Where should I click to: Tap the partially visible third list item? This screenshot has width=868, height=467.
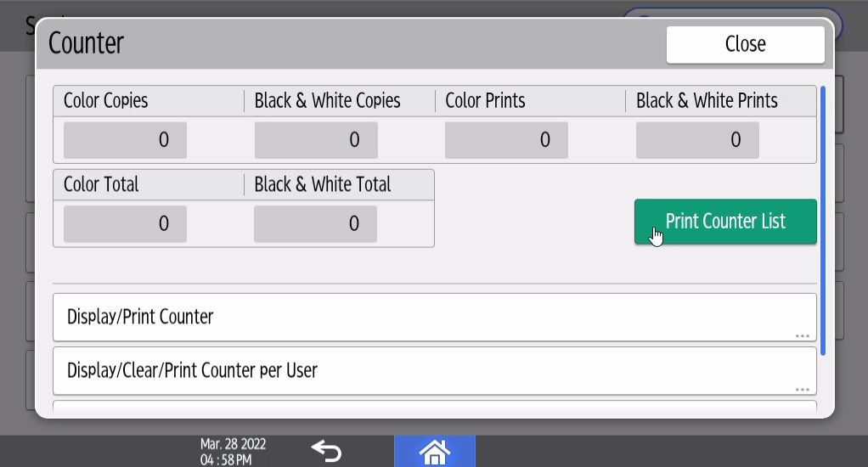tap(434, 407)
